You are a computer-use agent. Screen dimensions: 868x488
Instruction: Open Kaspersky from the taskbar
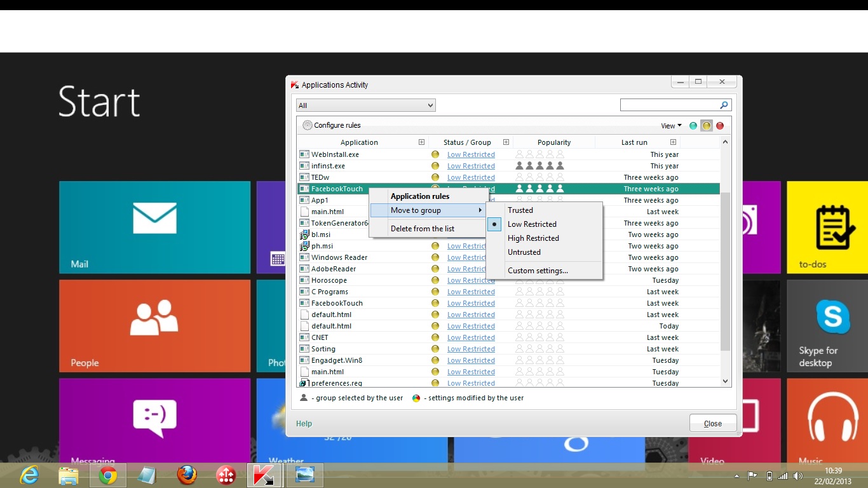coord(265,475)
